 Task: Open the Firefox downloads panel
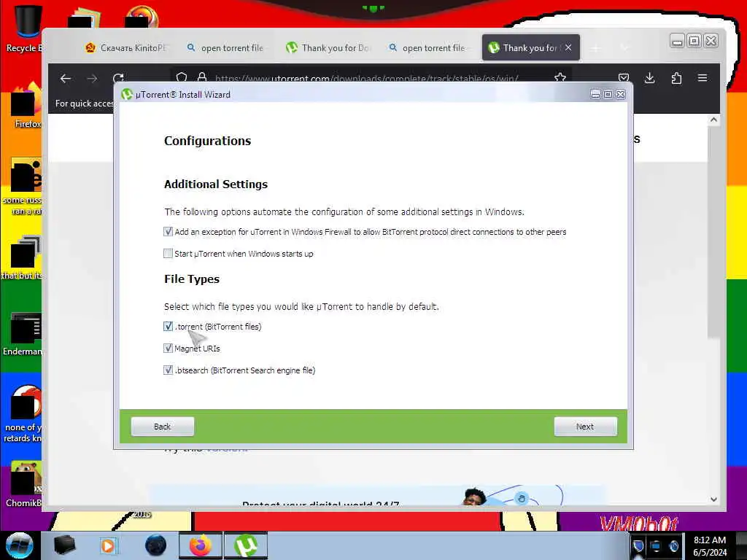(650, 78)
